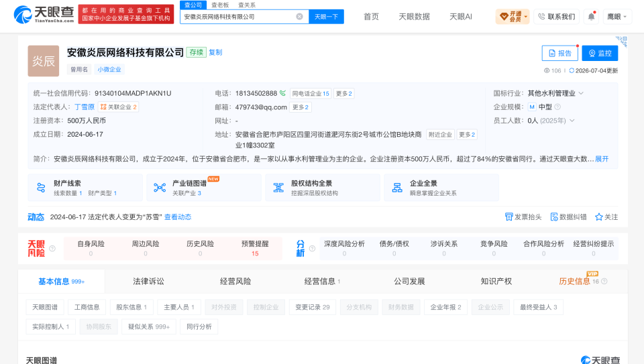
Task: Click the 小微企业 tag
Action: point(109,69)
